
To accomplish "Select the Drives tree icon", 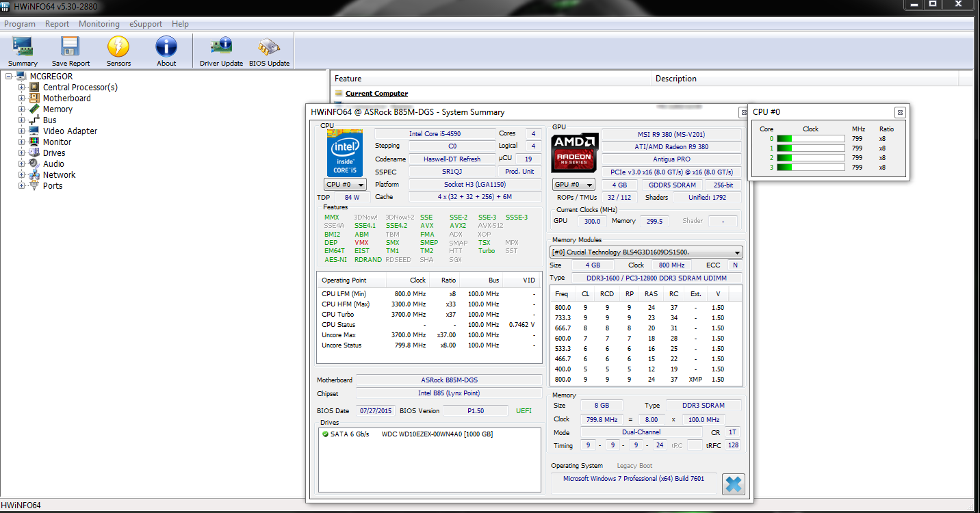I will (x=34, y=153).
